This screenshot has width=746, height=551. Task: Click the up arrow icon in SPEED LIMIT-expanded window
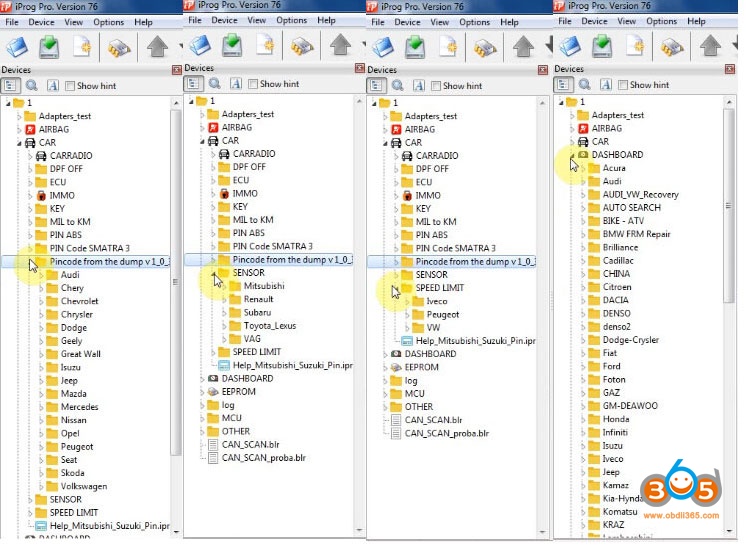(523, 47)
